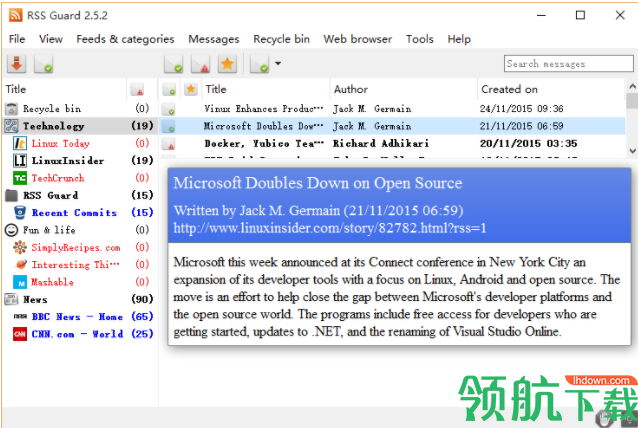The height and width of the screenshot is (428, 638).
Task: Sort messages by importance star column header
Action: [191, 89]
